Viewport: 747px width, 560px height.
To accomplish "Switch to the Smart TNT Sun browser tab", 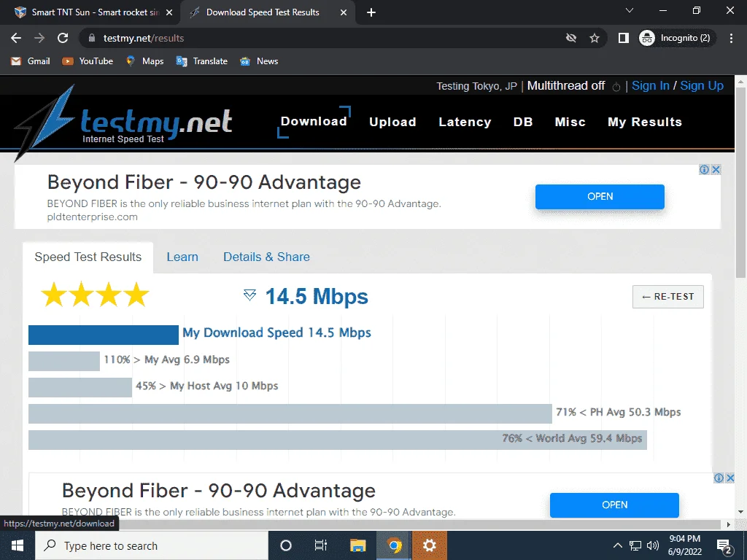I will tap(88, 12).
